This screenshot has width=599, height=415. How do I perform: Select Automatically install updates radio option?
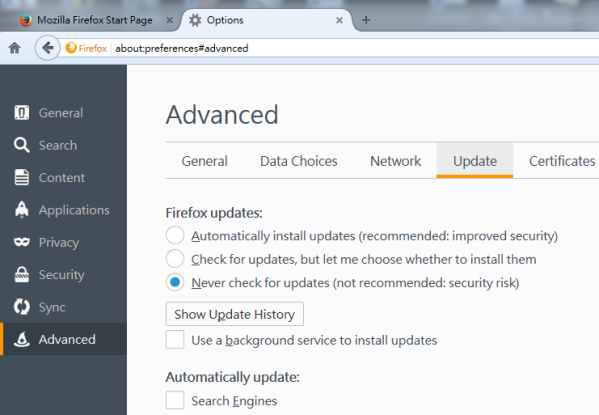point(175,235)
